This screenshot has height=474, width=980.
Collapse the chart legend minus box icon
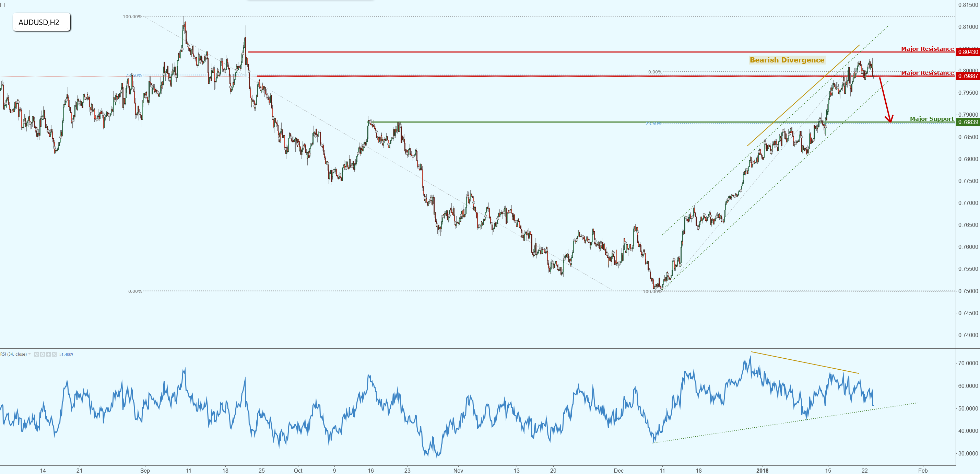pyautogui.click(x=3, y=5)
